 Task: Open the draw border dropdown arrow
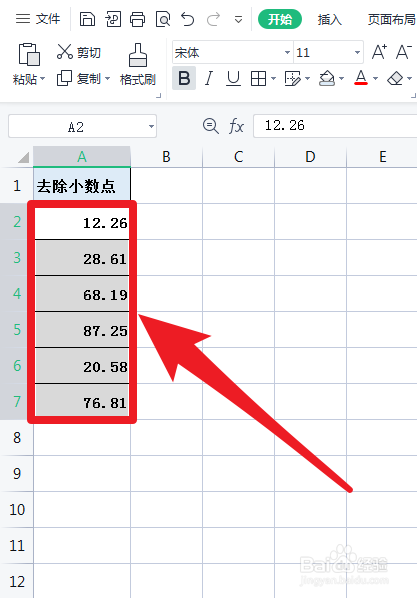(308, 79)
